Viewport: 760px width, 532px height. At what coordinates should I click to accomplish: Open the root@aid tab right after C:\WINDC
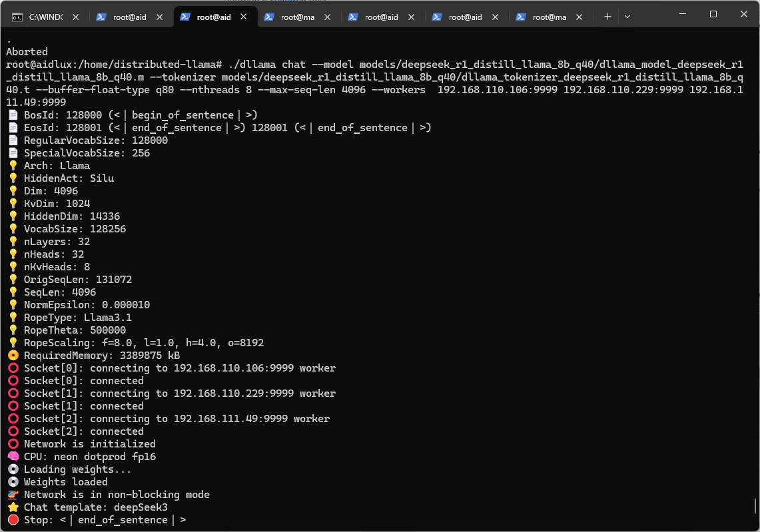[129, 17]
